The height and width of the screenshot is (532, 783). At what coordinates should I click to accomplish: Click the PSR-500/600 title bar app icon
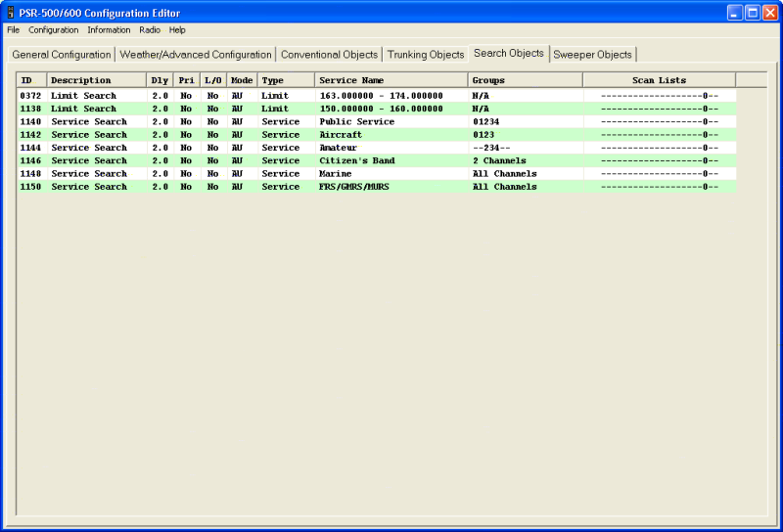(x=10, y=13)
